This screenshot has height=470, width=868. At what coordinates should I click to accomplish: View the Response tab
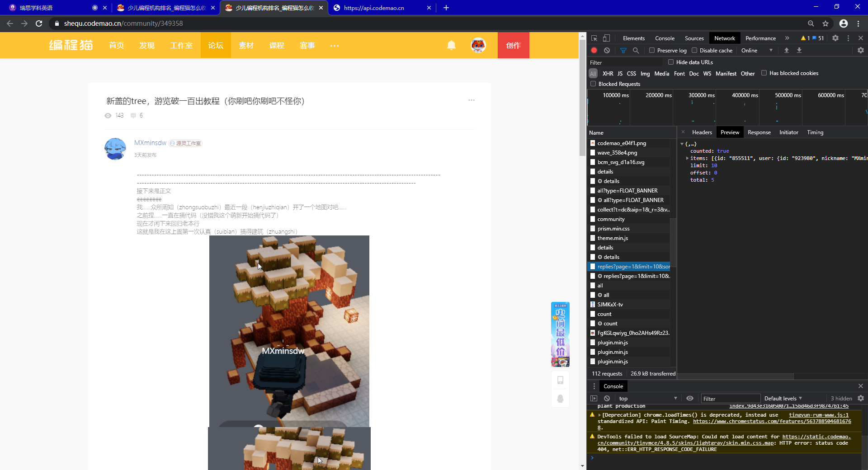(759, 132)
